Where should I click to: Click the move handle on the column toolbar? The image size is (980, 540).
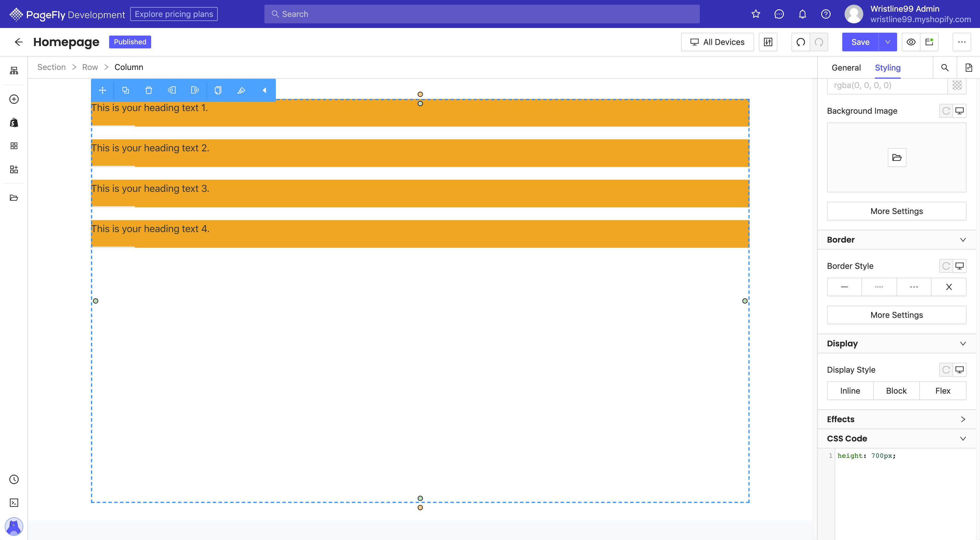(x=102, y=90)
